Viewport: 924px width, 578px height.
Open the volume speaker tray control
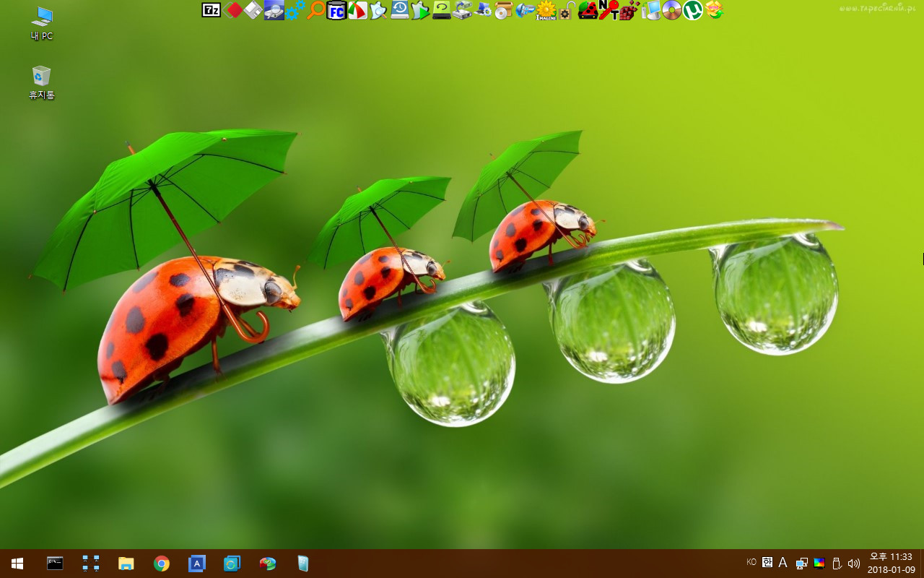pos(854,564)
